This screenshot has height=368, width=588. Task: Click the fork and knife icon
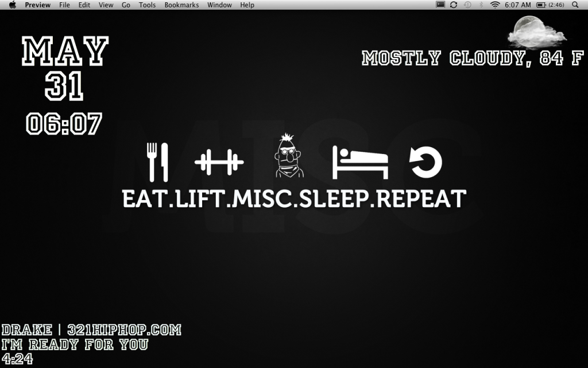click(x=157, y=162)
